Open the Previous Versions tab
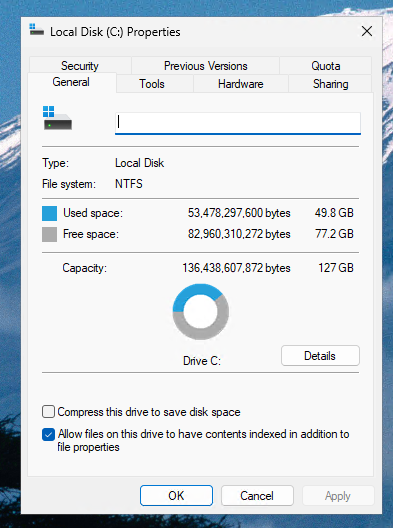The height and width of the screenshot is (528, 393). tap(205, 66)
